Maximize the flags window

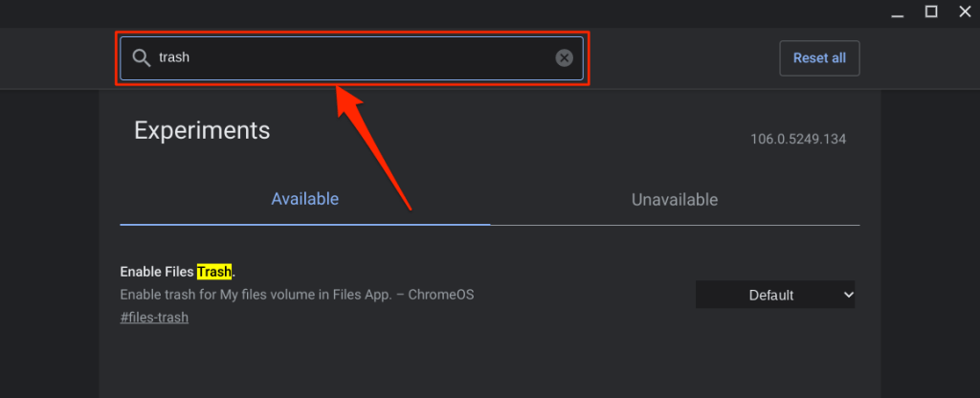(x=930, y=11)
